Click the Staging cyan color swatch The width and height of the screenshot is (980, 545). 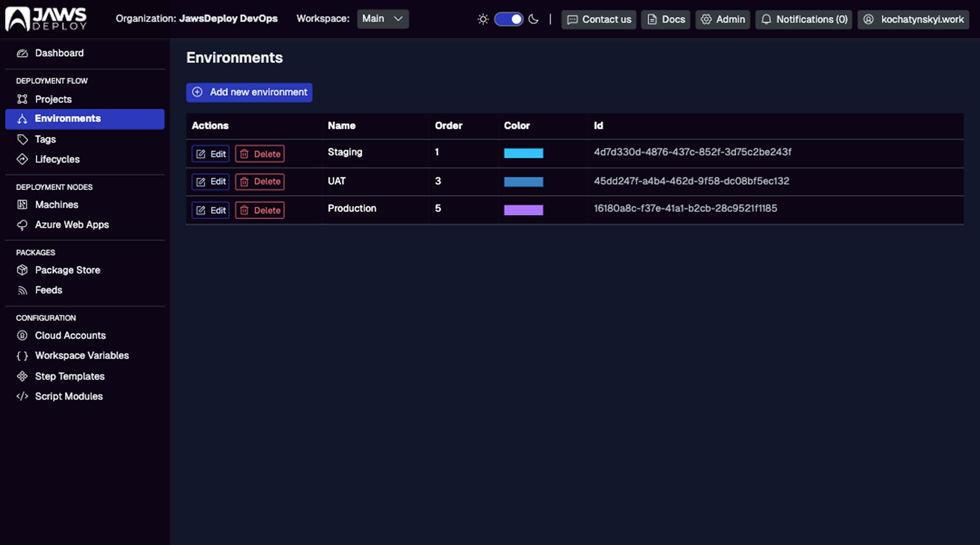523,153
